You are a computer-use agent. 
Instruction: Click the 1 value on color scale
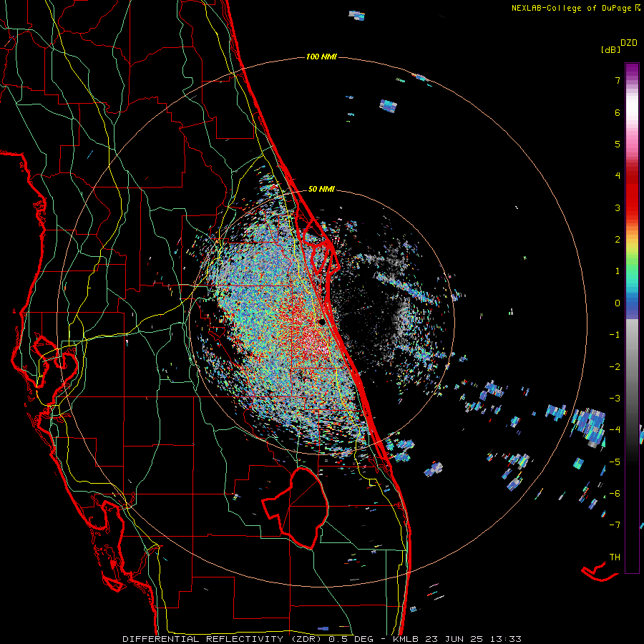coord(618,271)
